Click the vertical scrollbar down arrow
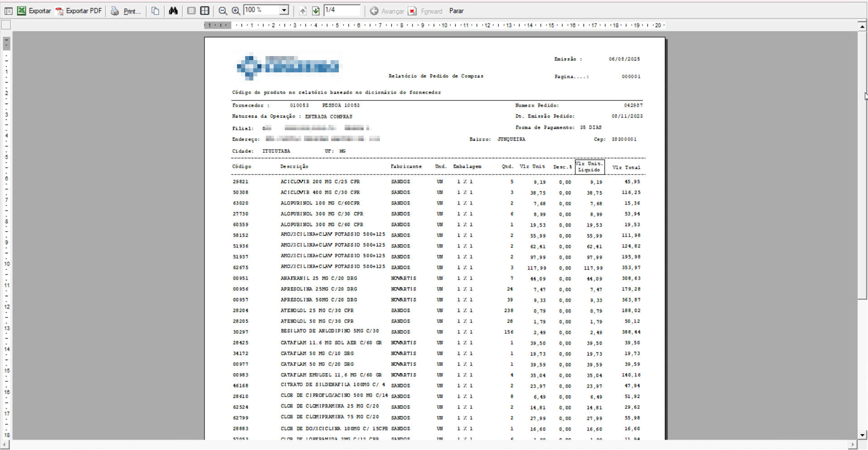 click(862, 435)
